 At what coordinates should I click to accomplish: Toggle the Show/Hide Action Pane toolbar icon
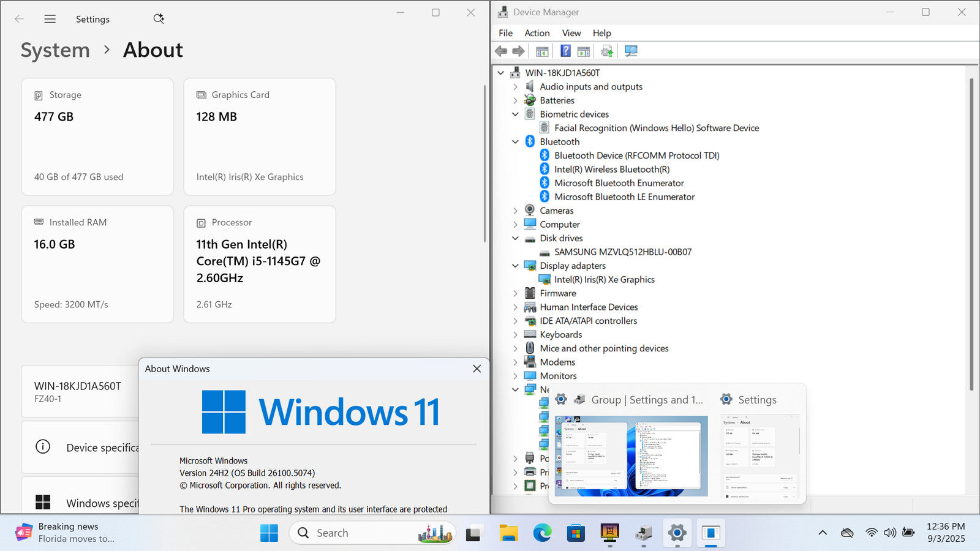pyautogui.click(x=584, y=51)
